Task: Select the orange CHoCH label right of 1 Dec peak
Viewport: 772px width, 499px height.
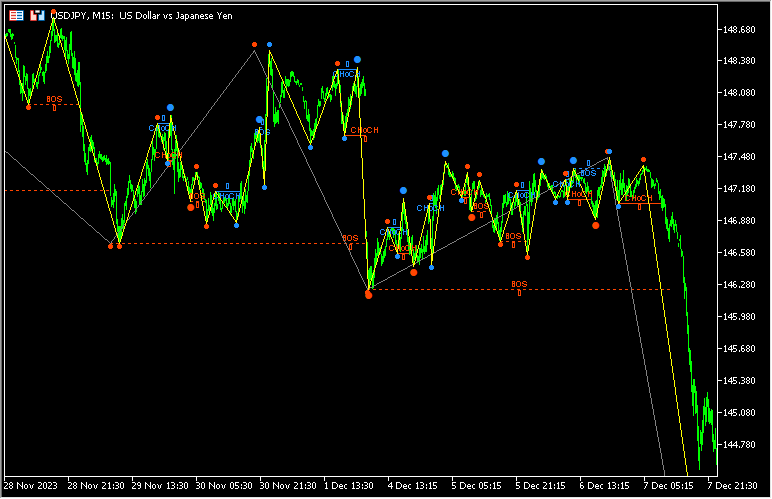Action: (x=364, y=130)
